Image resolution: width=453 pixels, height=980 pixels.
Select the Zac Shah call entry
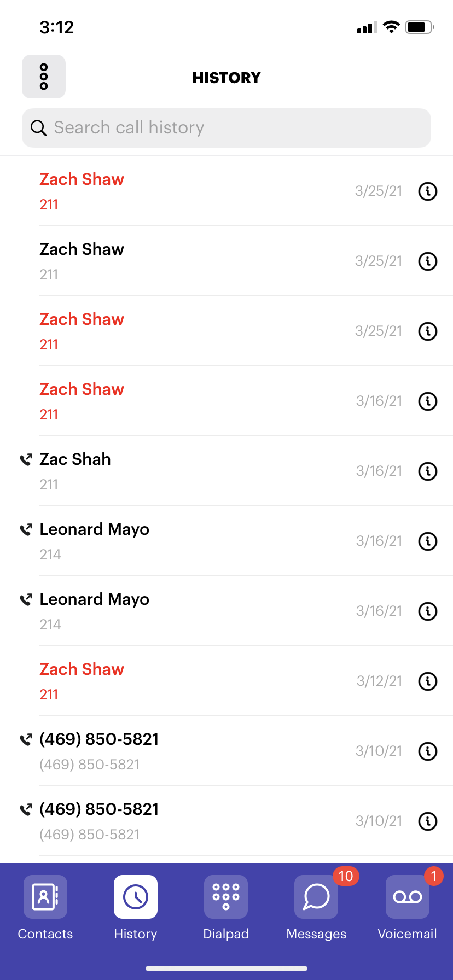(x=226, y=471)
